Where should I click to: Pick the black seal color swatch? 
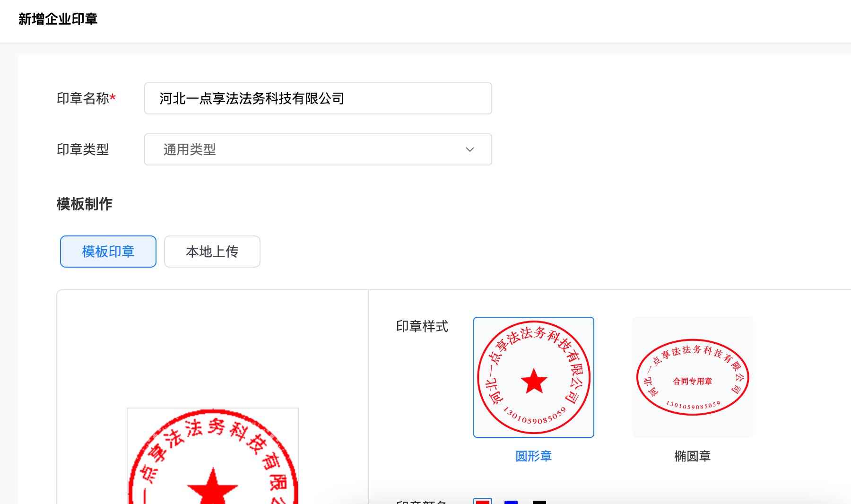[539, 502]
